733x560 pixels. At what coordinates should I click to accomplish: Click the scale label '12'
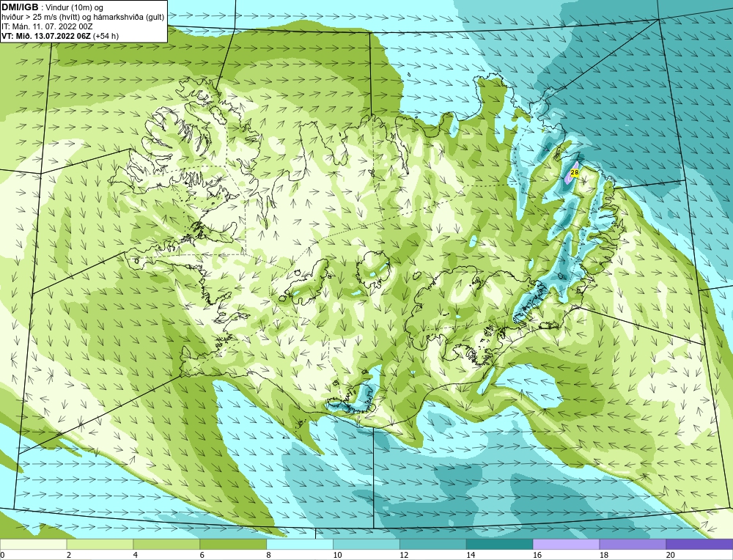[x=404, y=555]
